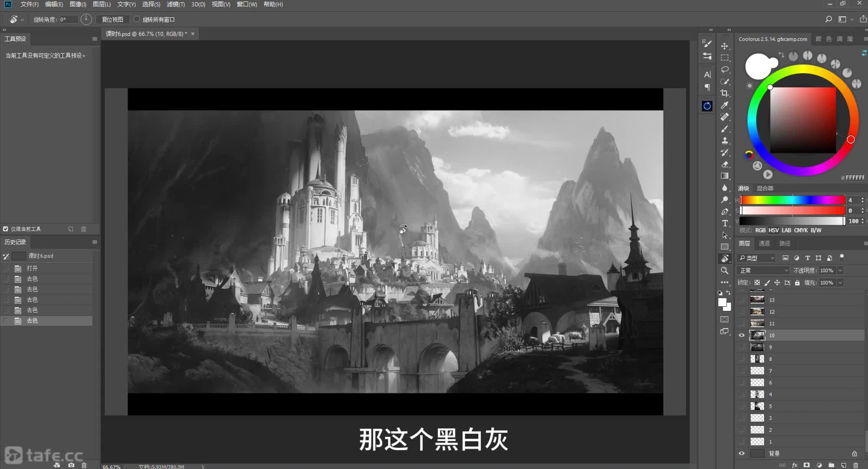Lock layer position icon
Viewport: 868px width, 469px height.
(777, 283)
